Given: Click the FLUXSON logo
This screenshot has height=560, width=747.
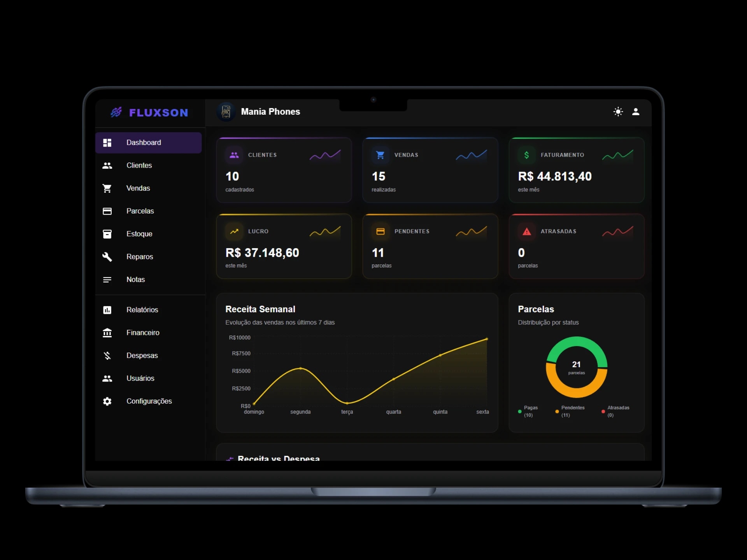Looking at the screenshot, I should click(x=149, y=113).
